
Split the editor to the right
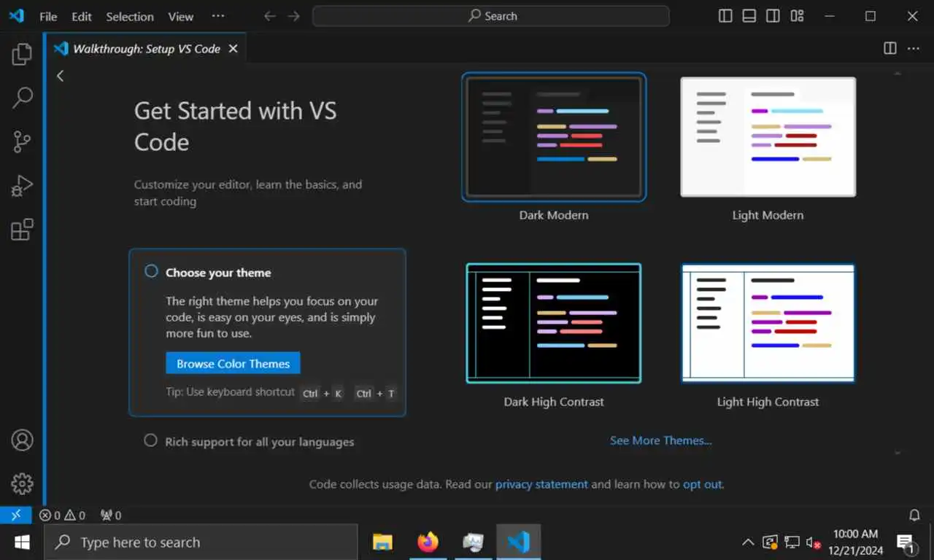(890, 48)
